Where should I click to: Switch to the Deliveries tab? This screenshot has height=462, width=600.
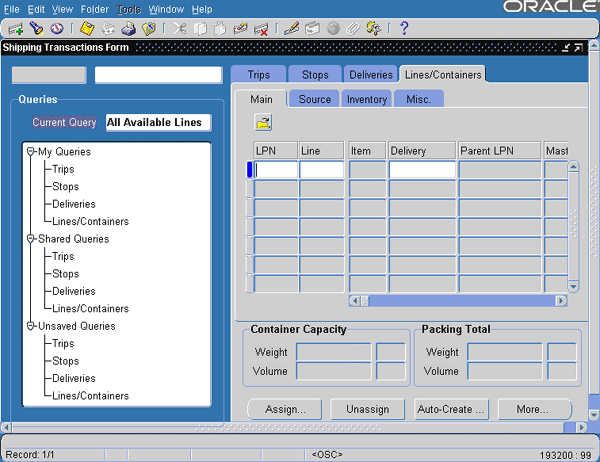coord(370,74)
